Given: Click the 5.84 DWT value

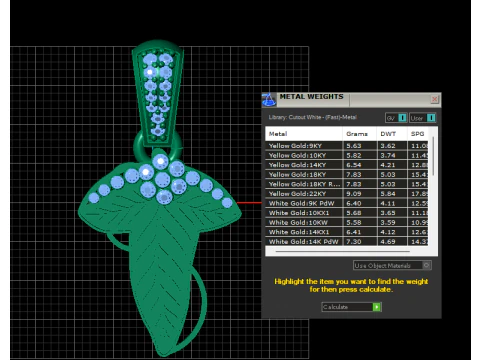Looking at the screenshot, I should pos(388,194).
